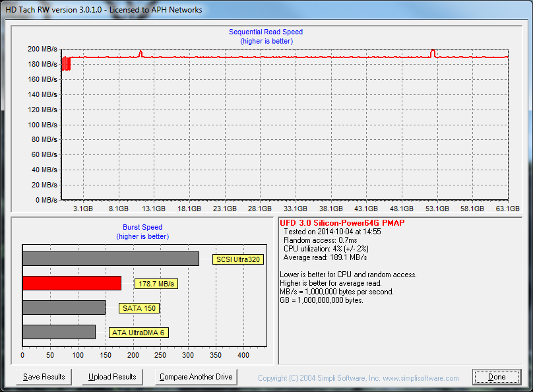Select the SCSI Ultra320 gray bar
The height and width of the screenshot is (392, 533).
[110, 259]
